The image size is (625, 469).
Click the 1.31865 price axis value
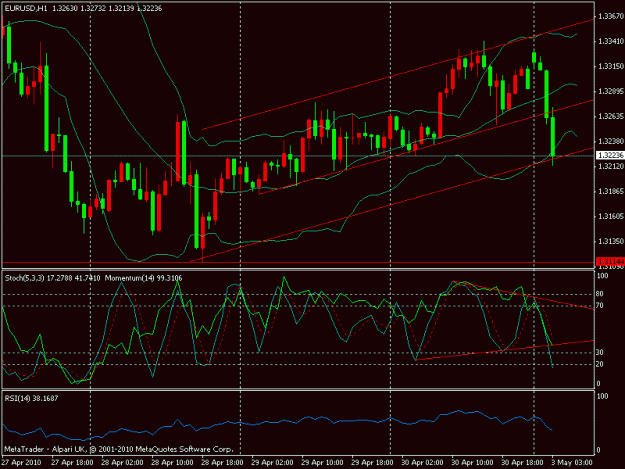(611, 191)
